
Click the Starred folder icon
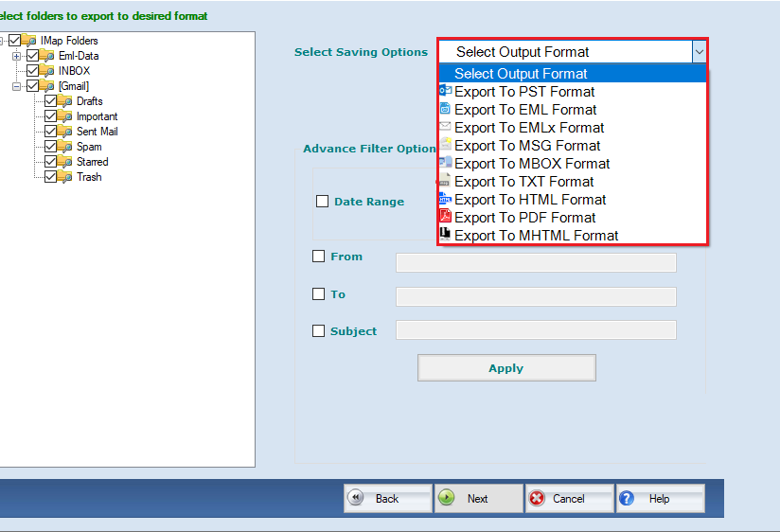[x=64, y=162]
